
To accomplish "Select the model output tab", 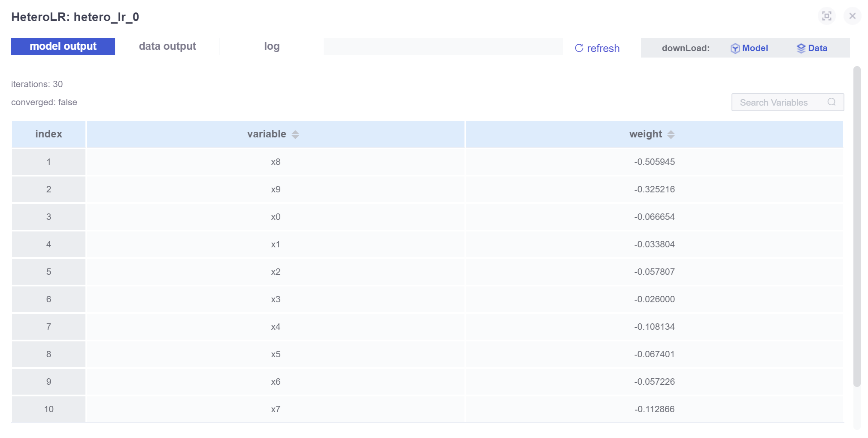I will click(x=63, y=46).
